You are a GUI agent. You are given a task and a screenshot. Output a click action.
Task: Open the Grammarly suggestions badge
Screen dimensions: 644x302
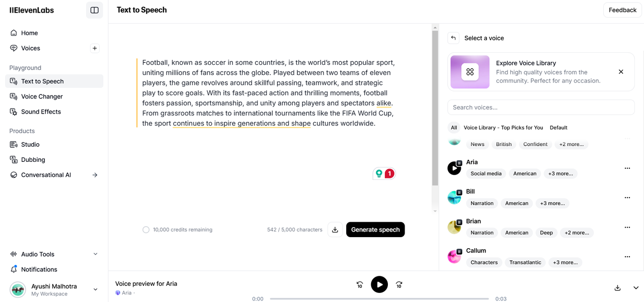click(x=384, y=173)
